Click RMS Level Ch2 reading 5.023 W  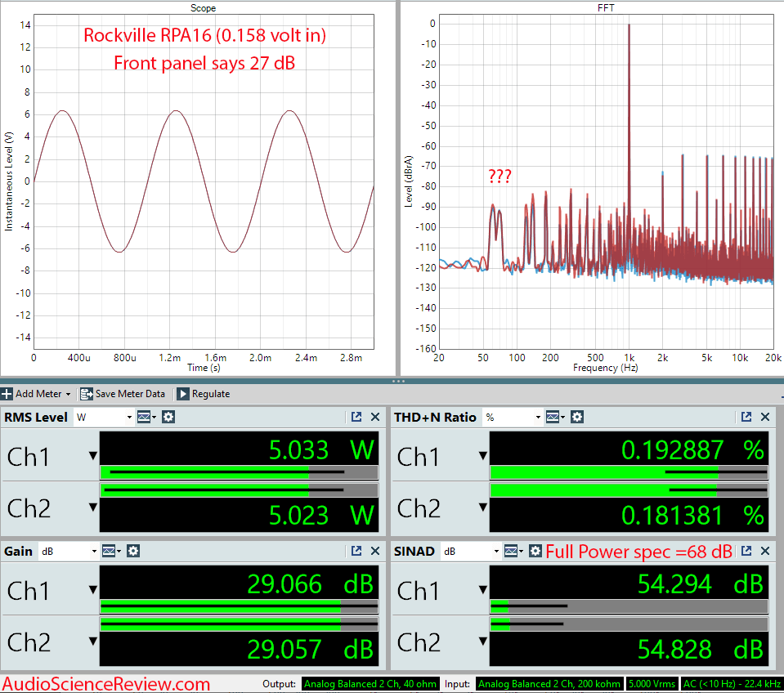click(321, 515)
